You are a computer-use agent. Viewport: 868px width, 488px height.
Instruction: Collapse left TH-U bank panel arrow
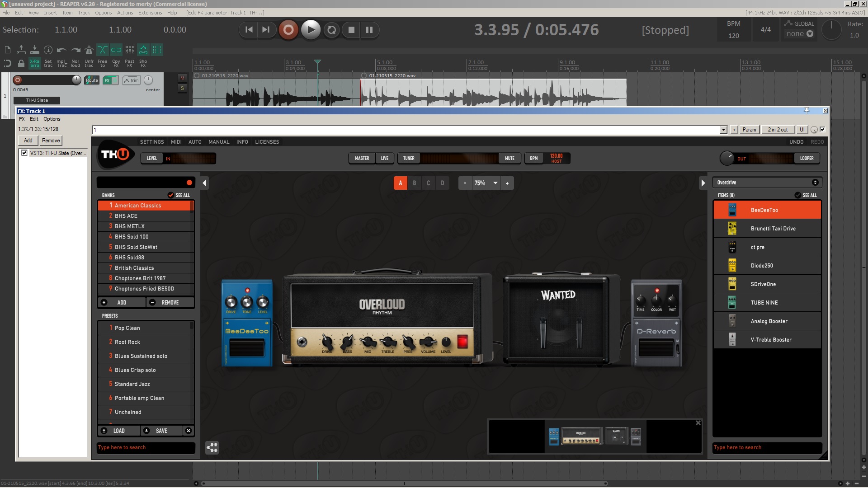[204, 183]
